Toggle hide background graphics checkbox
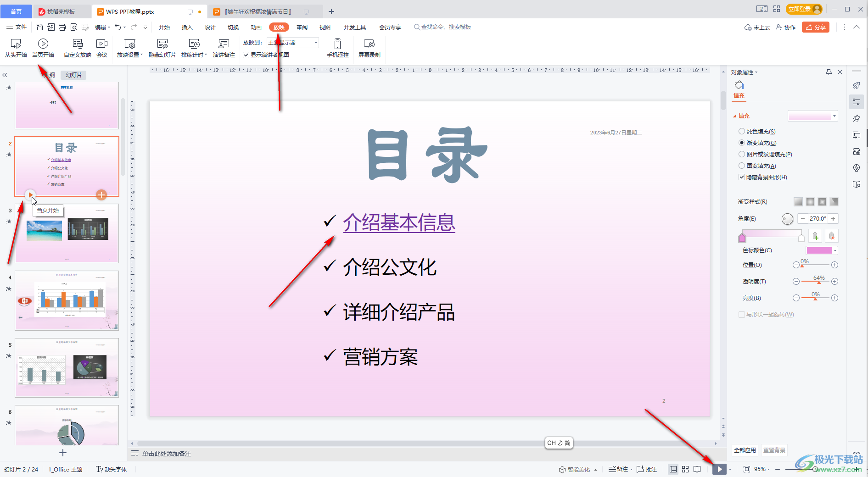Image resolution: width=868 pixels, height=477 pixels. coord(742,177)
